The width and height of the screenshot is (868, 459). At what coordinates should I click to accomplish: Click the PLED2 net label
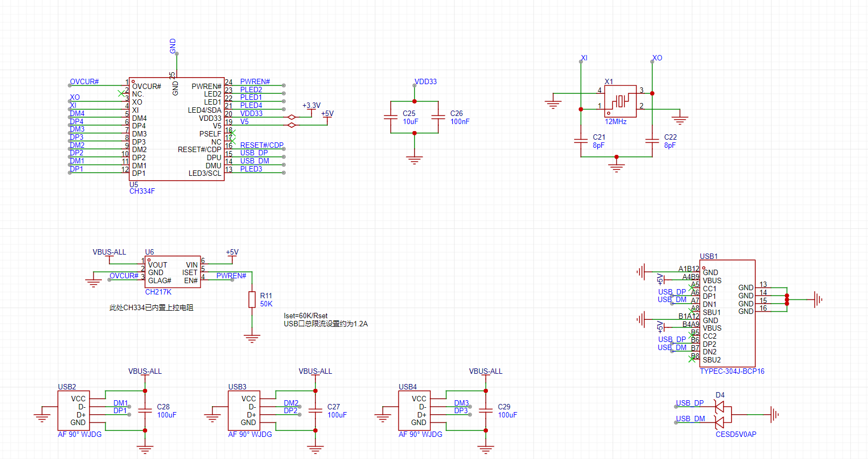click(x=251, y=90)
